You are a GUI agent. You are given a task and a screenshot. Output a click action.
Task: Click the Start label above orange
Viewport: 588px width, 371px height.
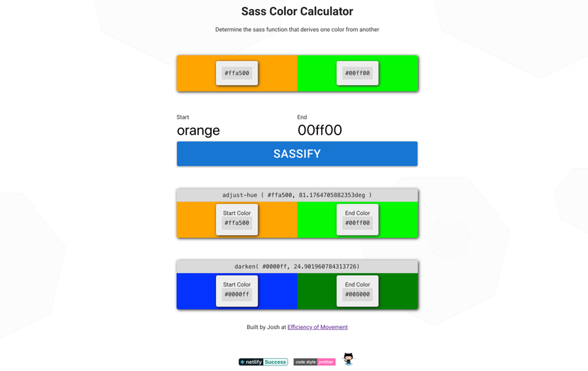click(x=183, y=117)
